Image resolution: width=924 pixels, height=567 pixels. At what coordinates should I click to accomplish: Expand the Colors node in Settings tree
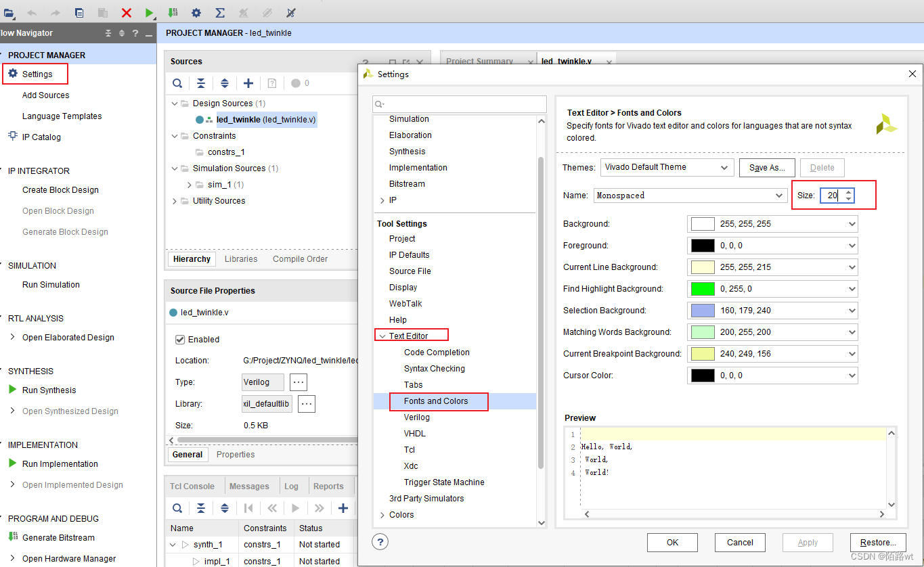382,515
